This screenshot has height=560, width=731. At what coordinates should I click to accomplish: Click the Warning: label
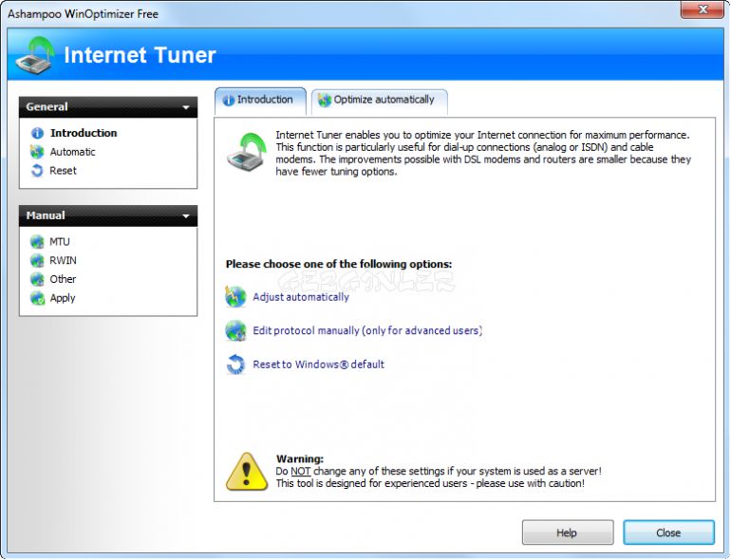point(300,458)
